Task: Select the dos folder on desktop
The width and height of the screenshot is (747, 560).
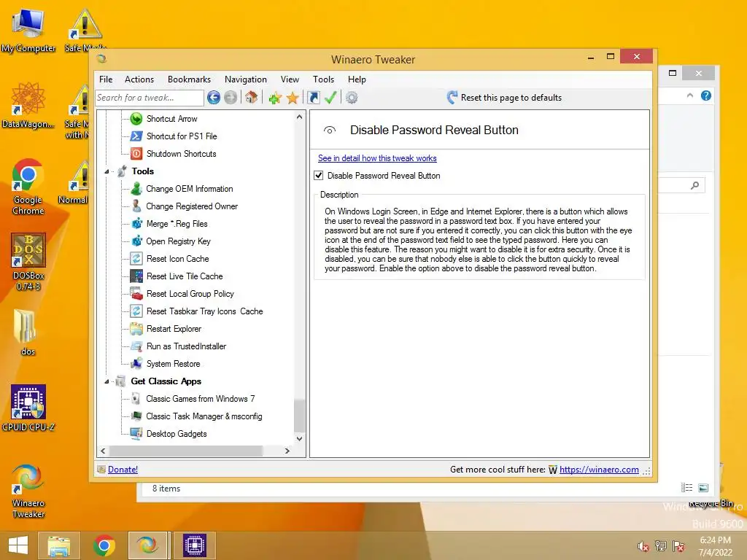Action: click(x=28, y=332)
